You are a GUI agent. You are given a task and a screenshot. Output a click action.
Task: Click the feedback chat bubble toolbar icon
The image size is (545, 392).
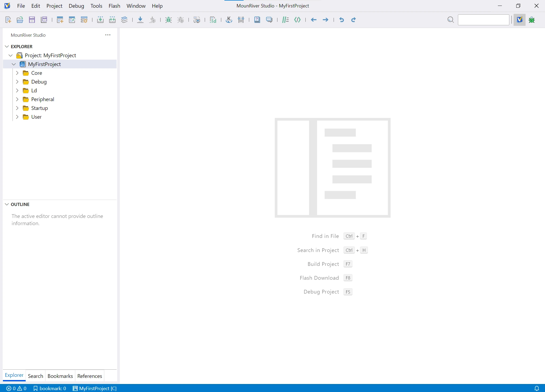tap(269, 20)
